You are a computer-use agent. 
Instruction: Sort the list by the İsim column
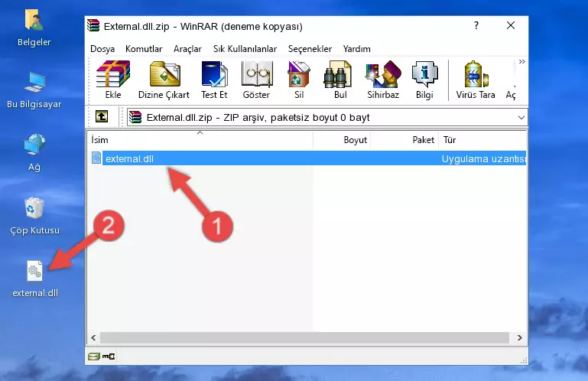pos(200,140)
